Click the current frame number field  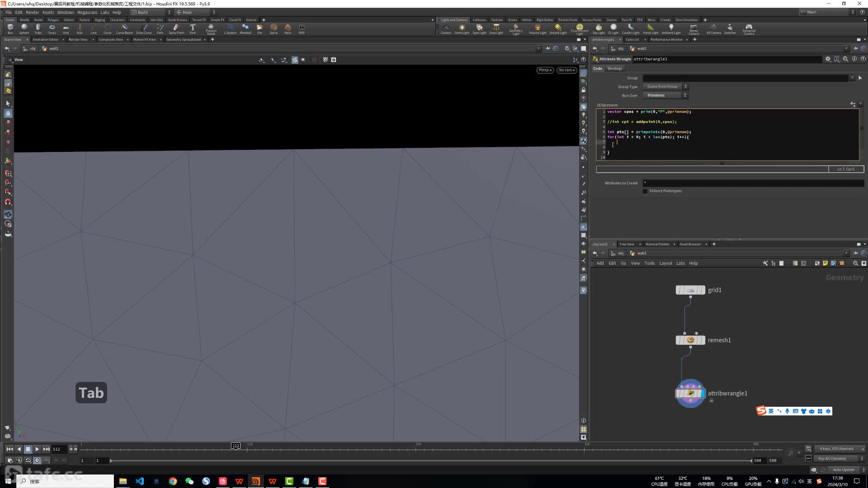pos(59,449)
